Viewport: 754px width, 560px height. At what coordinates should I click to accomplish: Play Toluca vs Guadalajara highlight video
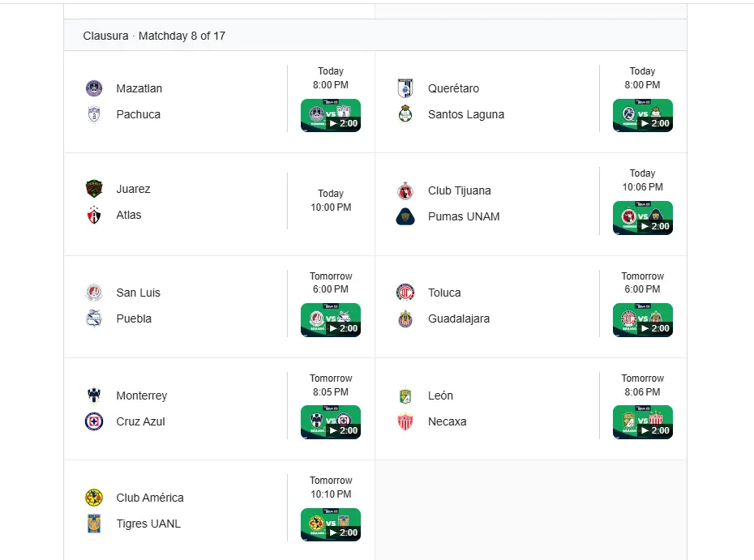(x=642, y=320)
